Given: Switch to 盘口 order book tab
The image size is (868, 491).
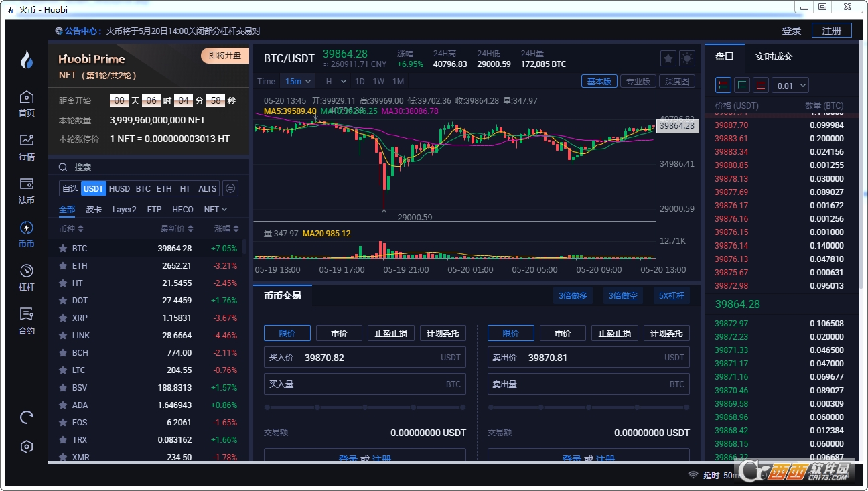Looking at the screenshot, I should pyautogui.click(x=724, y=56).
